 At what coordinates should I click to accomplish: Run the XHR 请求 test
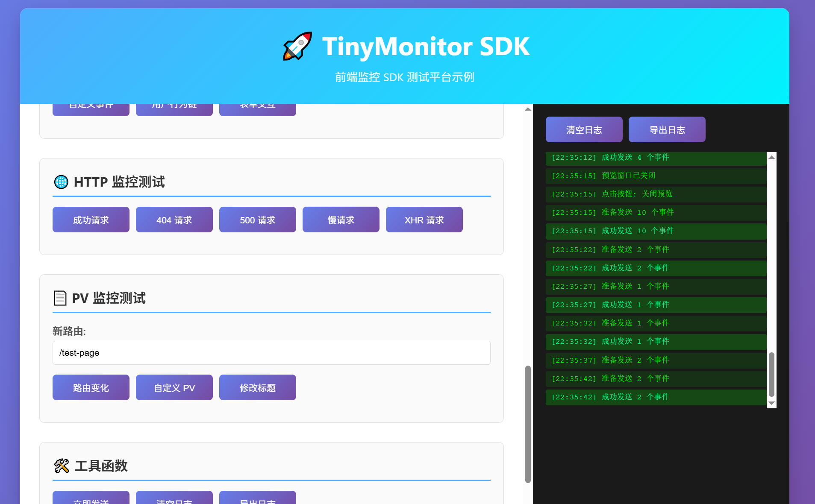(424, 220)
